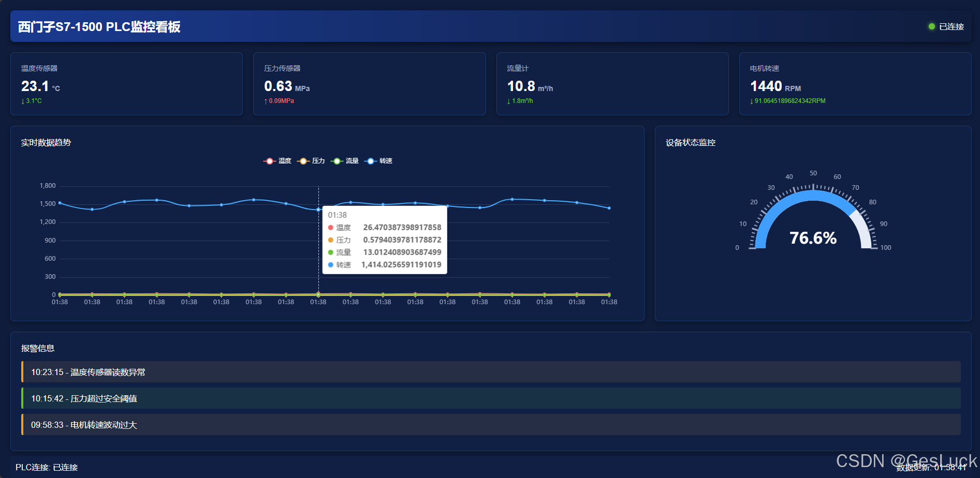Image resolution: width=980 pixels, height=478 pixels.
Task: Click the gauge tick label 100
Action: pos(886,248)
